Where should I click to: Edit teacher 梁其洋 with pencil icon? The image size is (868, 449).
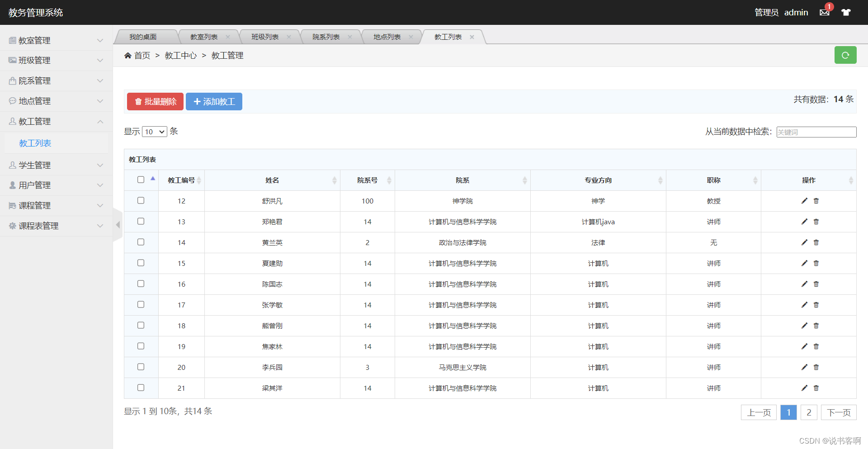(x=804, y=388)
